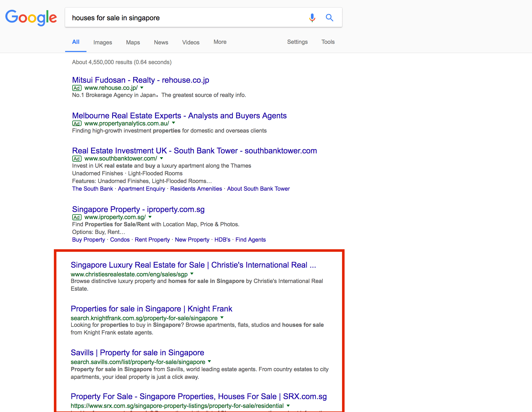Viewport: 532px width, 412px height.
Task: Click into the search query text field
Action: click(x=186, y=18)
